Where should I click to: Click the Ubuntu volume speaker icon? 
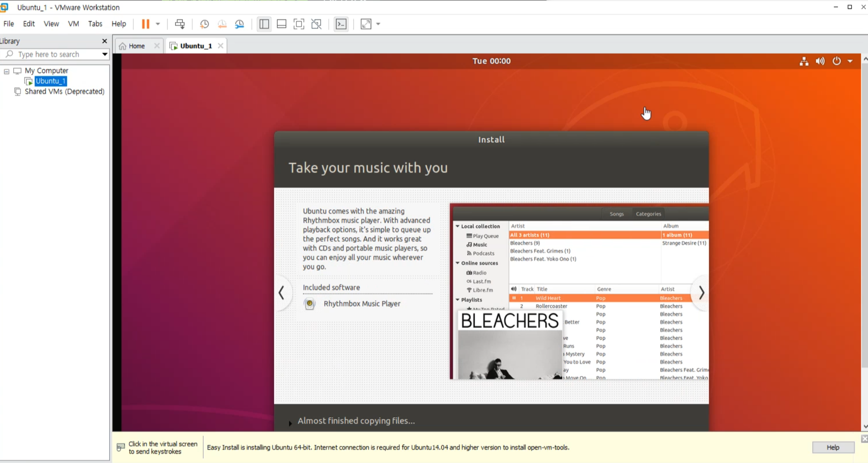click(x=820, y=61)
